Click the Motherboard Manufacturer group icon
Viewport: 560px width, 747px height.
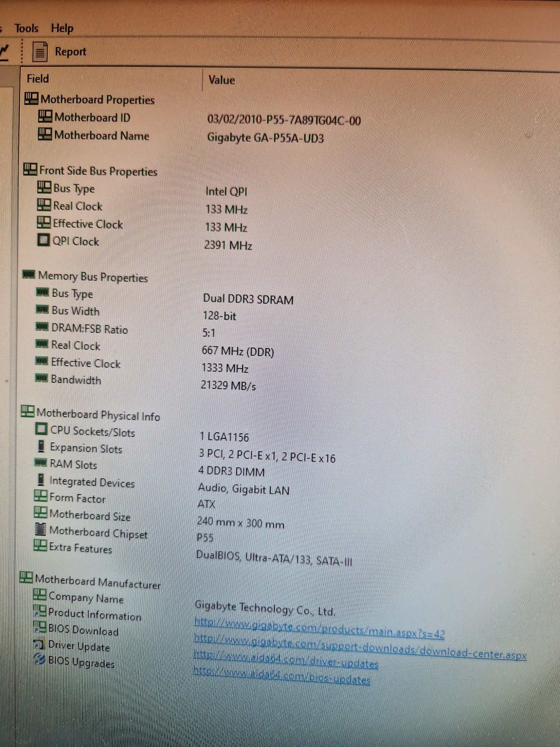click(x=26, y=577)
